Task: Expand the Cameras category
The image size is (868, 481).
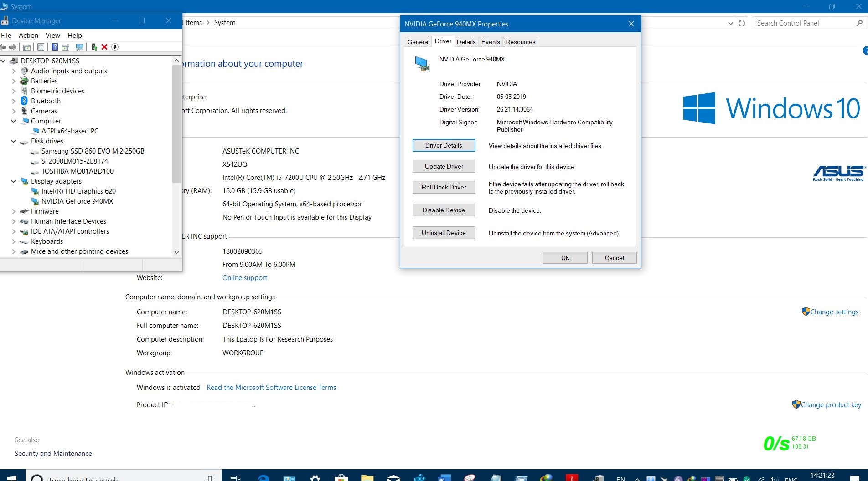Action: (x=13, y=111)
